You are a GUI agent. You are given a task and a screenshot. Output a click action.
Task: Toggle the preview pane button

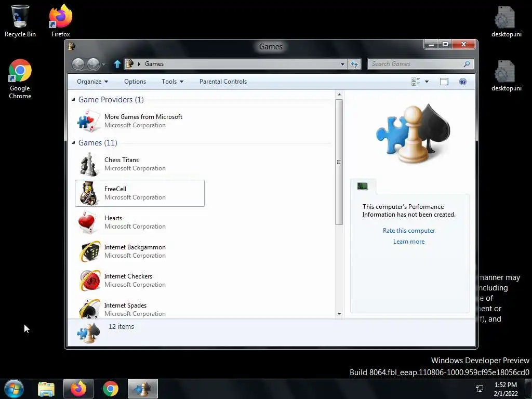point(444,82)
